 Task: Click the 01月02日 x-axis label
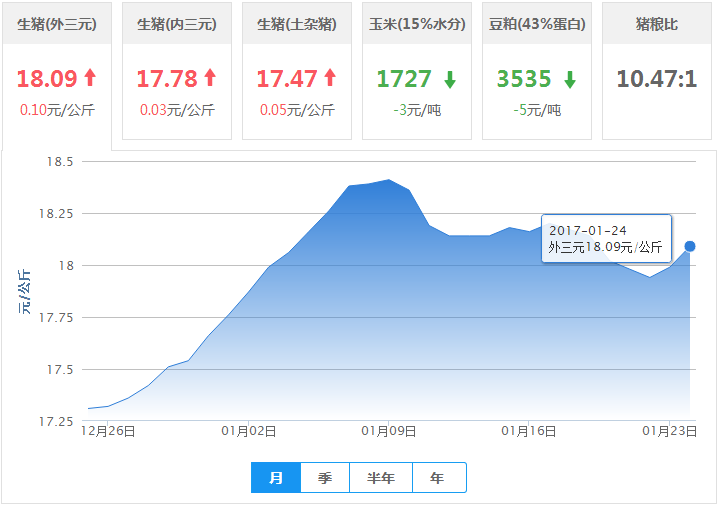(x=249, y=431)
